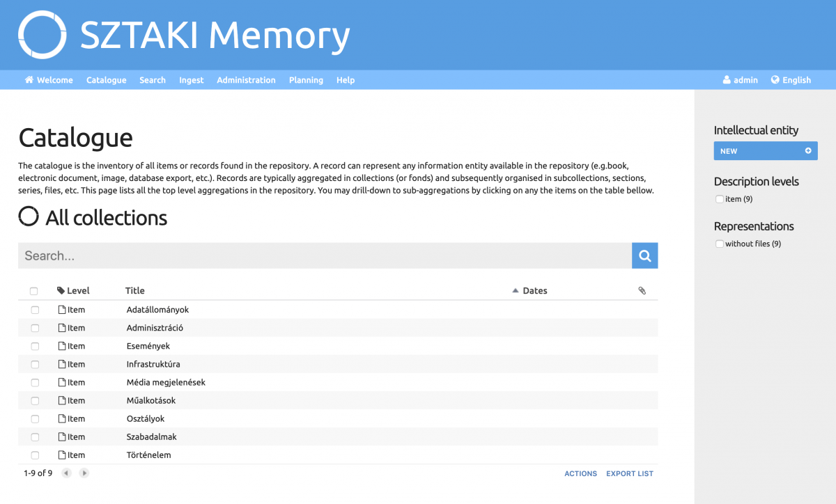Image resolution: width=836 pixels, height=504 pixels.
Task: Open the Ingest menu
Action: (x=192, y=80)
